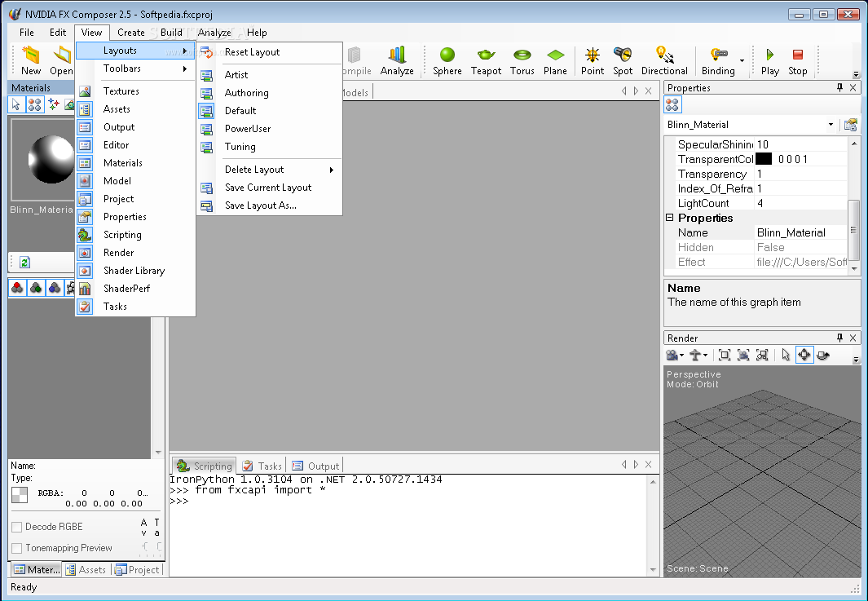Select the PowerUser layout
Image resolution: width=868 pixels, height=601 pixels.
[270, 129]
